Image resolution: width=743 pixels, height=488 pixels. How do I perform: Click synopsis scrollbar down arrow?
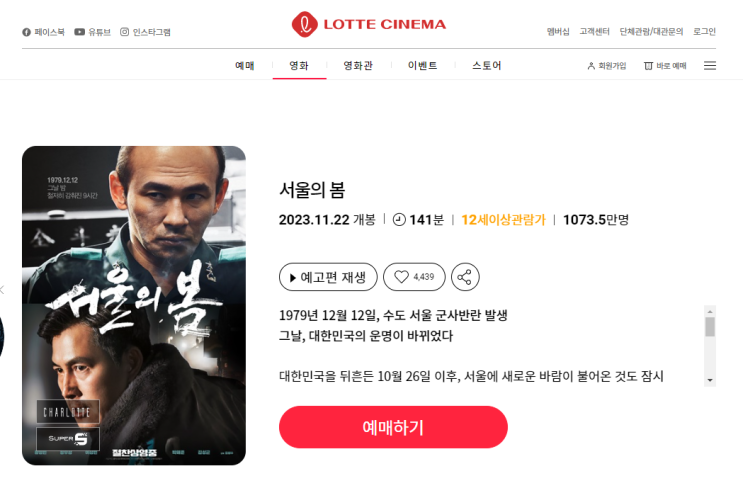[x=710, y=380]
